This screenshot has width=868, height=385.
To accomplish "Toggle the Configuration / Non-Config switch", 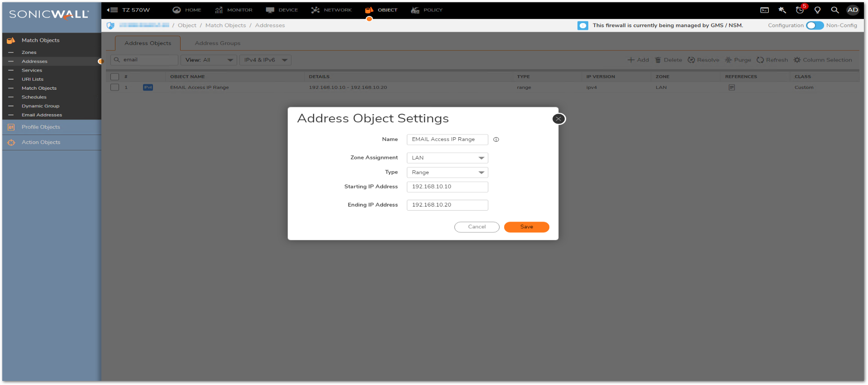I will click(815, 25).
